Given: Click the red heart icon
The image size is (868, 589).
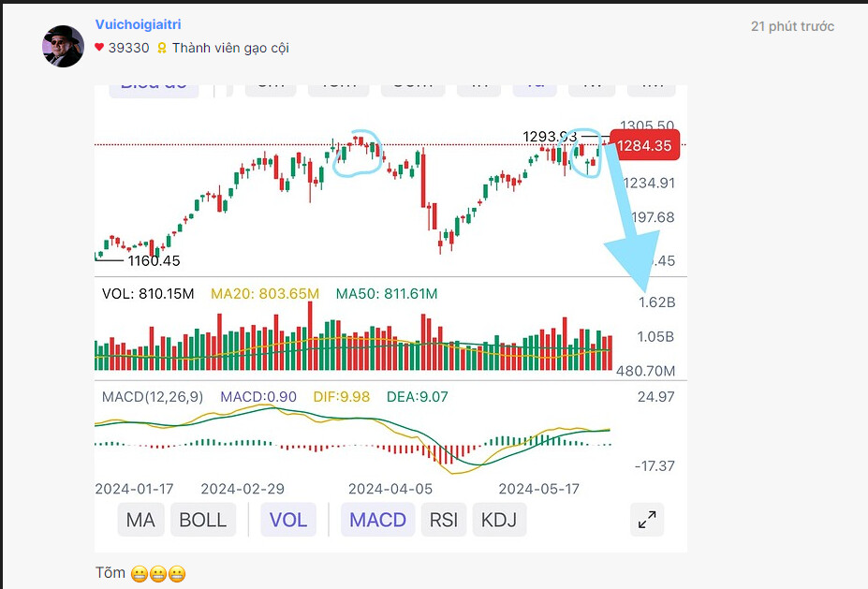Looking at the screenshot, I should [x=99, y=47].
